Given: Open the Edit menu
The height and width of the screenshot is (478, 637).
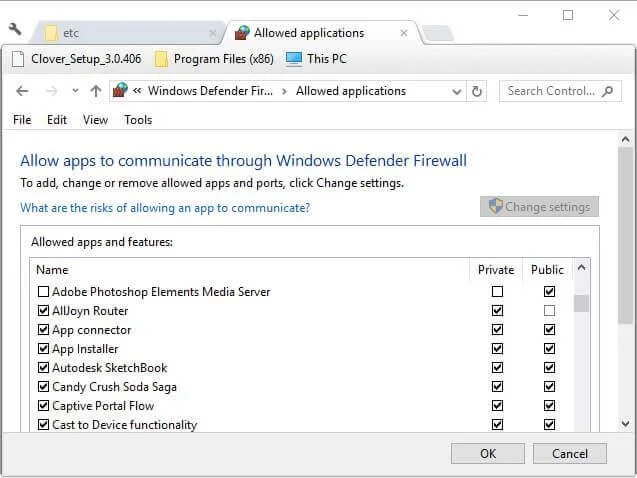Looking at the screenshot, I should point(56,120).
